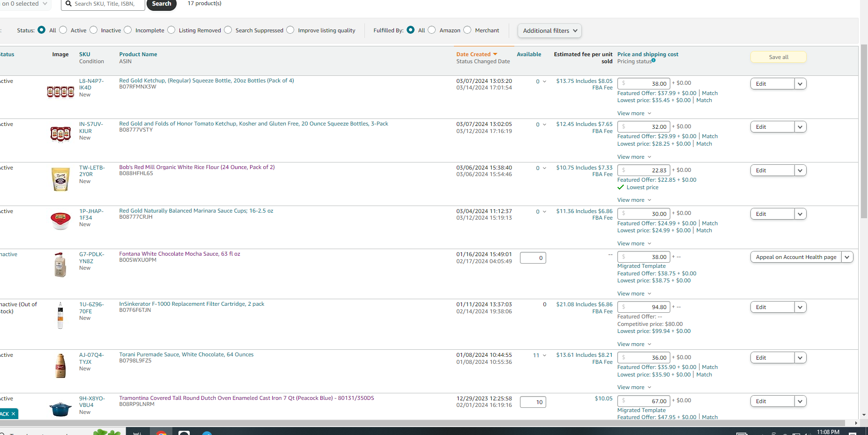Click the Save all button

click(x=779, y=57)
